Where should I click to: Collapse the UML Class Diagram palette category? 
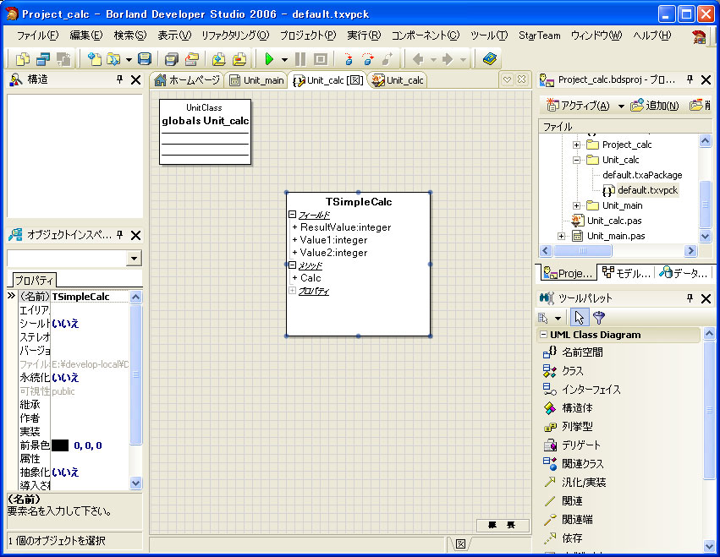(544, 334)
